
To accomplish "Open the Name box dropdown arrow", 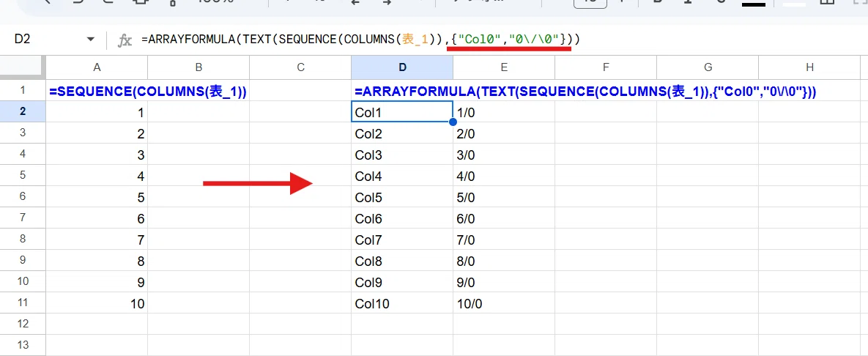I will (x=90, y=40).
